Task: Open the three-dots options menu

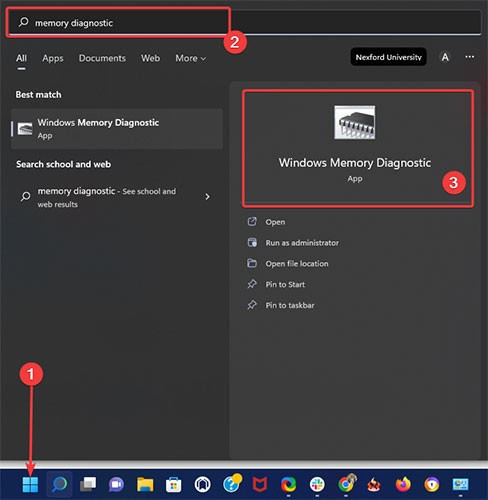Action: click(470, 57)
